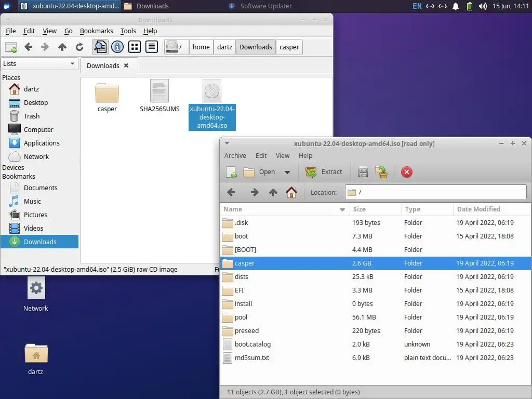Image resolution: width=532 pixels, height=399 pixels.
Task: Open the Lists side pane dropdown
Action: [x=39, y=64]
